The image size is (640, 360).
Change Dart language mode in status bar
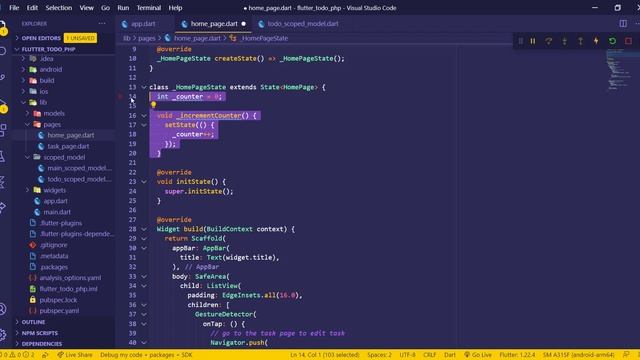[449, 355]
